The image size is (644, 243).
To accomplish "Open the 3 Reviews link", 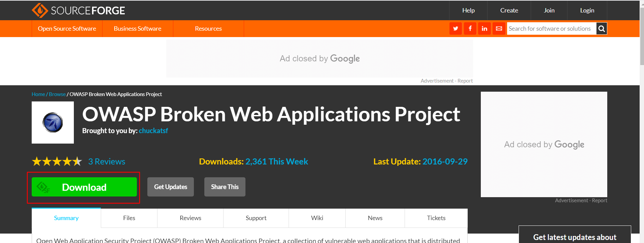I will (107, 161).
